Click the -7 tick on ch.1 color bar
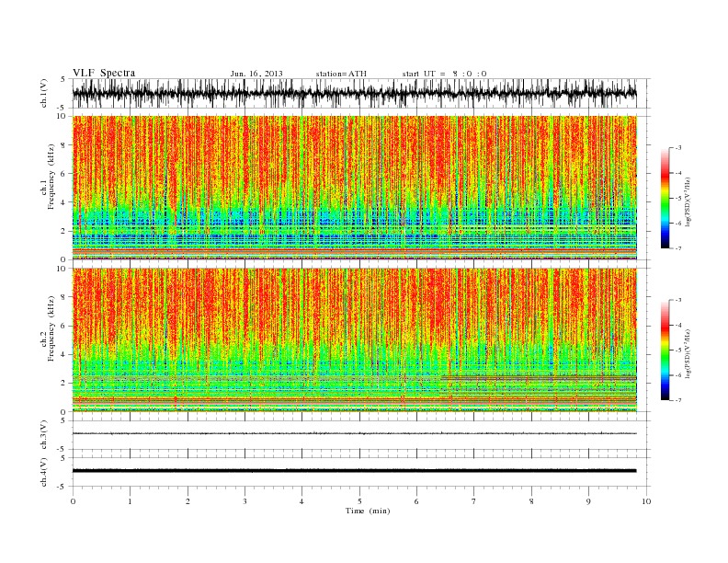The width and height of the screenshot is (728, 563). coord(677,248)
